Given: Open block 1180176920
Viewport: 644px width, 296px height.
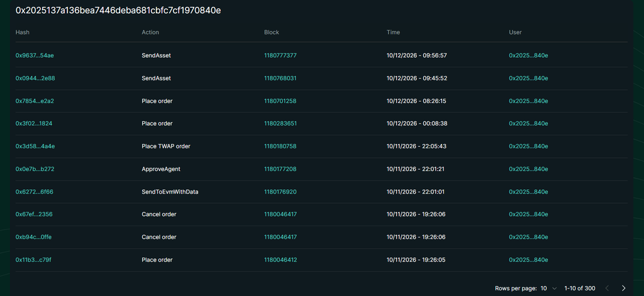Looking at the screenshot, I should click(280, 192).
